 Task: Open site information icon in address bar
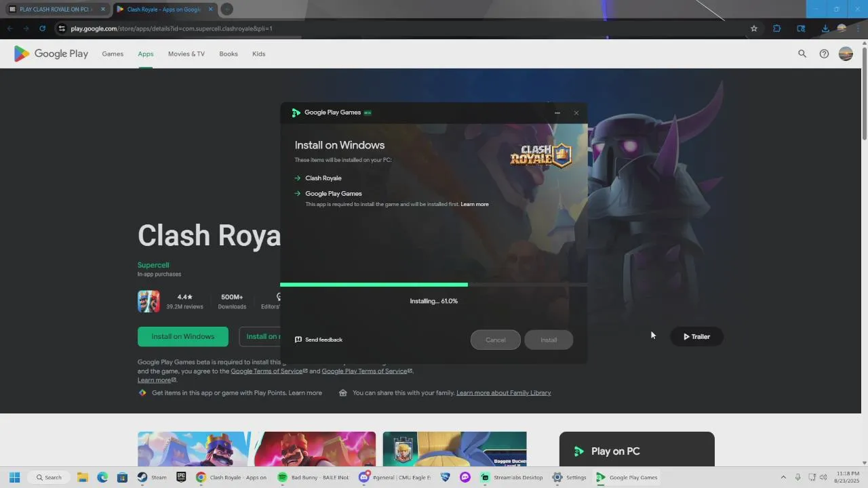point(62,28)
